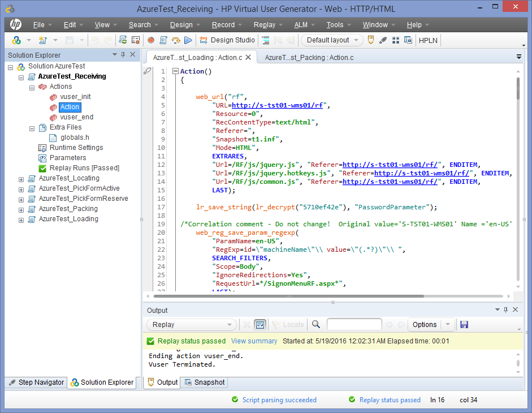Open the Edit menu
The height and width of the screenshot is (413, 532).
[x=73, y=25]
